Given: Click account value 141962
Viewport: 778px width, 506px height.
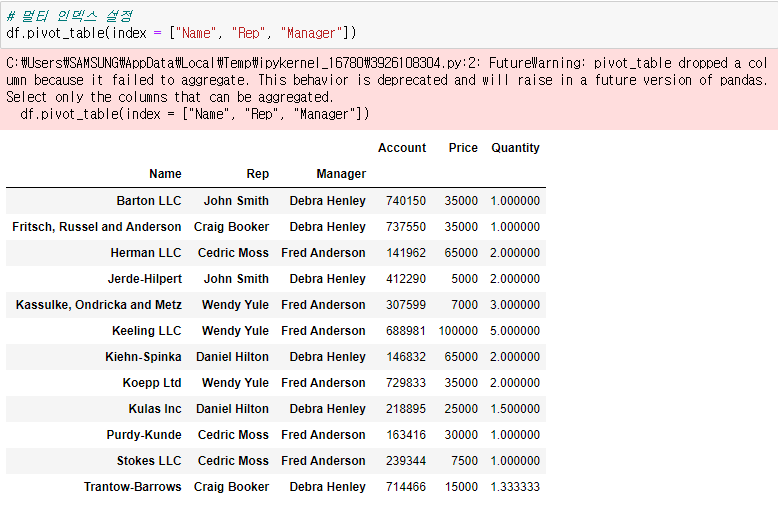Looking at the screenshot, I should point(406,253).
